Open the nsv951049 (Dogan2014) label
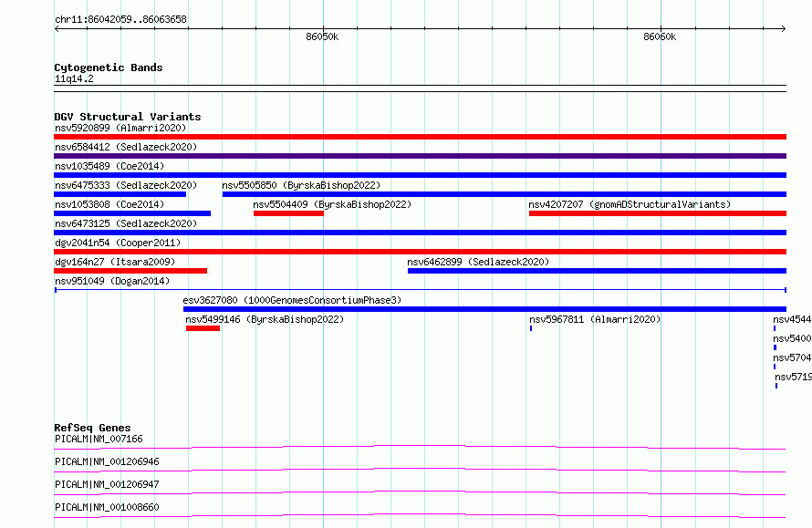This screenshot has height=528, width=812. [112, 281]
